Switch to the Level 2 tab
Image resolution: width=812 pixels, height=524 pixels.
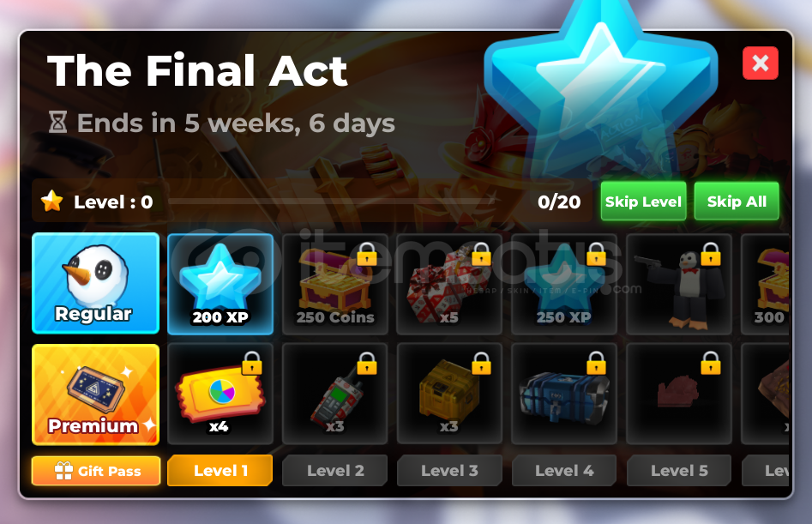click(335, 470)
